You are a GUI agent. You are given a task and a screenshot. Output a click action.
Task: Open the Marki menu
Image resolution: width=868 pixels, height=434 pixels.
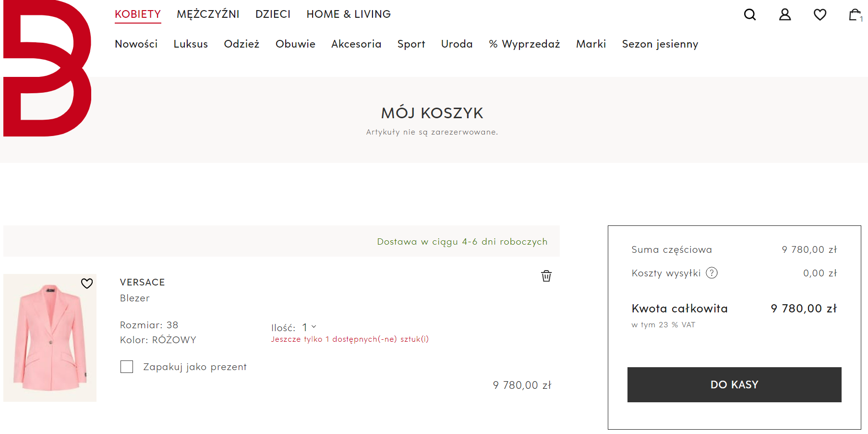591,44
